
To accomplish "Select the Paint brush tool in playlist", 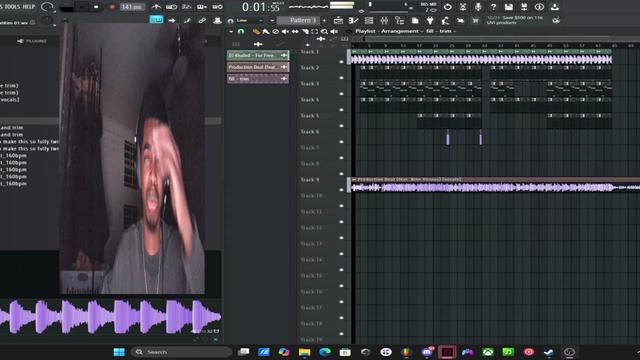I will 266,31.
